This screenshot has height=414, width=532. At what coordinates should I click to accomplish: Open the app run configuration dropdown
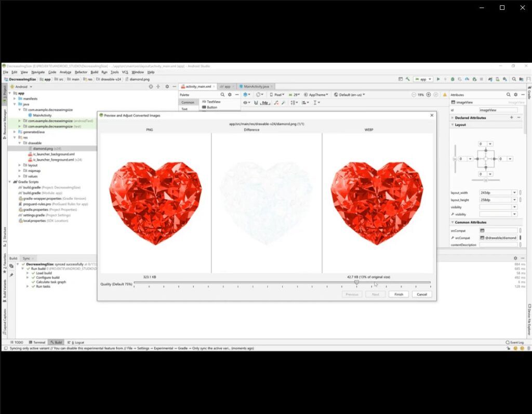pyautogui.click(x=423, y=79)
